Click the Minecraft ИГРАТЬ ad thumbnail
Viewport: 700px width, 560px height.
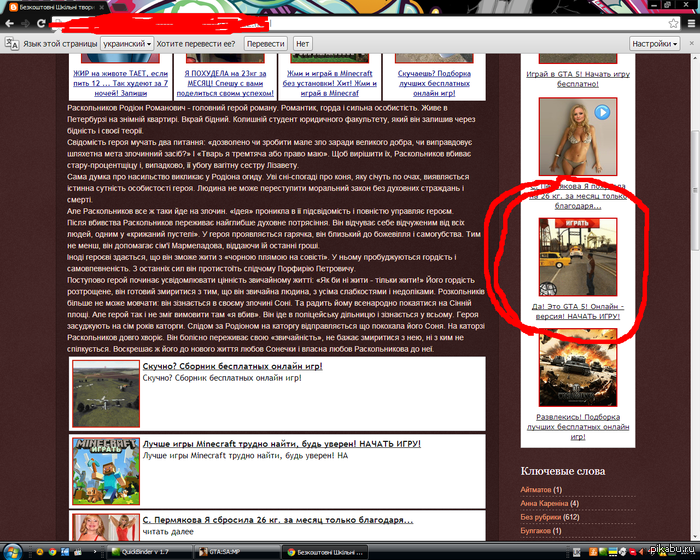106,471
